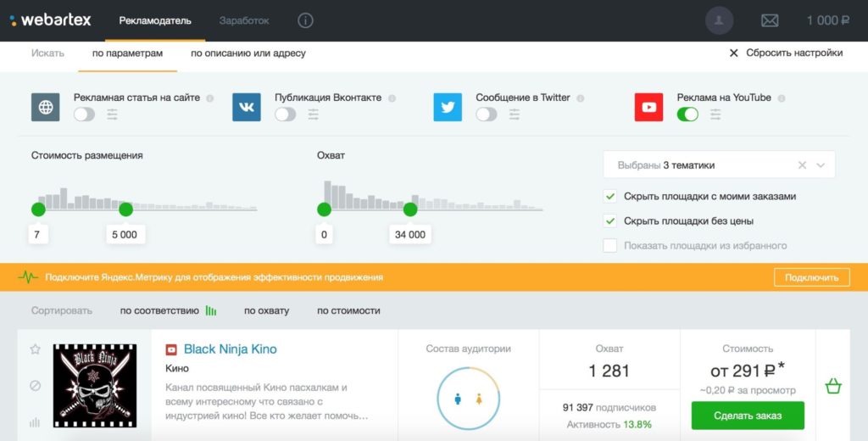The image size is (868, 441).
Task: Add Black Ninja Kino to basket
Action: [833, 387]
